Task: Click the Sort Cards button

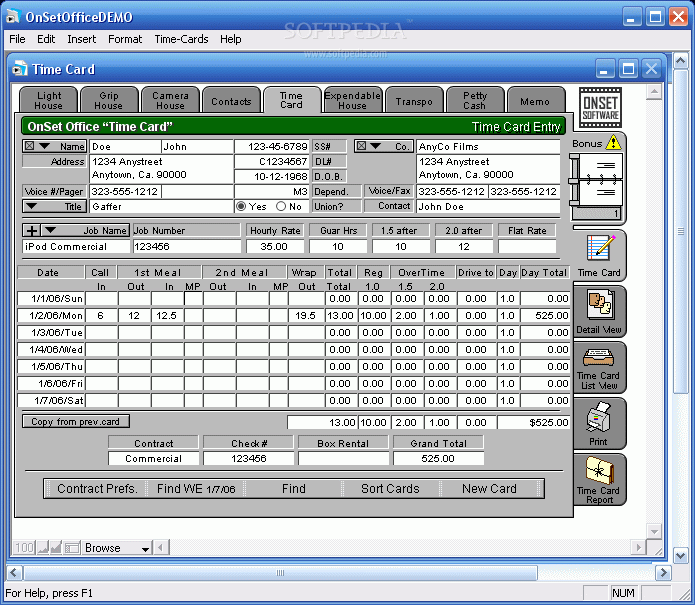Action: [x=390, y=488]
